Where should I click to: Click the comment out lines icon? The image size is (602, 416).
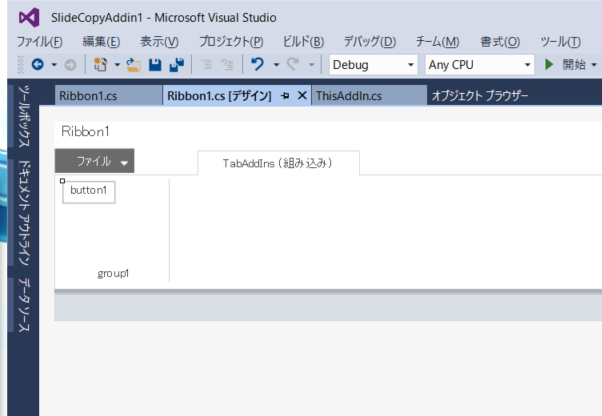207,64
